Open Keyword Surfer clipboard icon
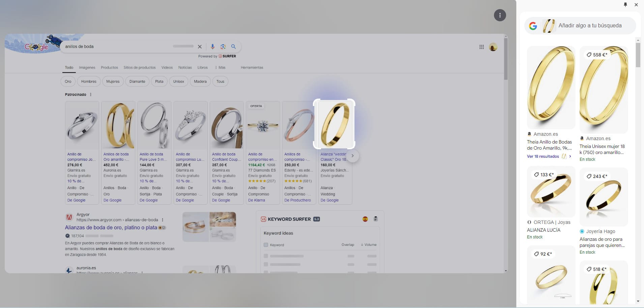The width and height of the screenshot is (644, 308). pyautogui.click(x=376, y=219)
